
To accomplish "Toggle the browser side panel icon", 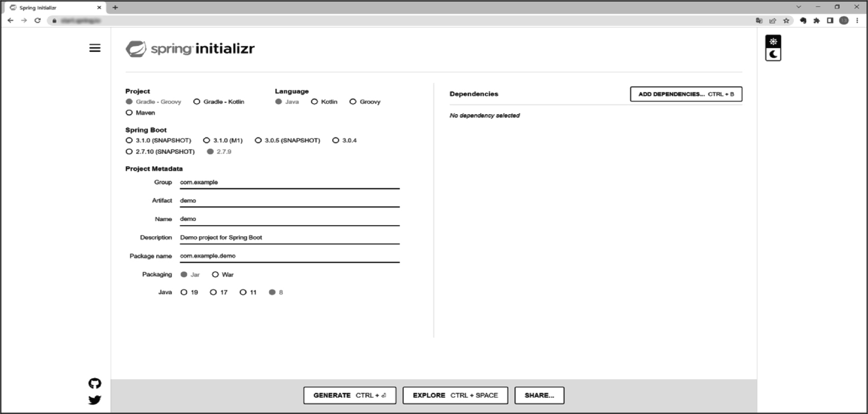I will click(x=830, y=21).
